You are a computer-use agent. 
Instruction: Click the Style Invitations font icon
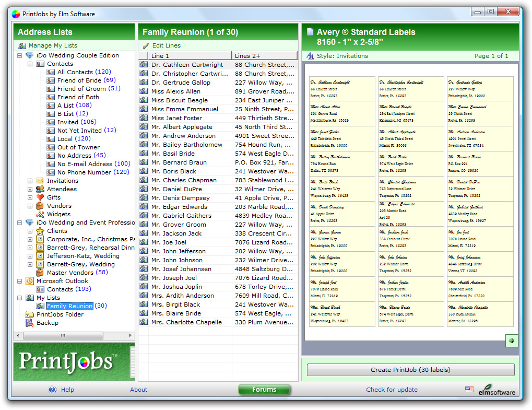click(310, 56)
